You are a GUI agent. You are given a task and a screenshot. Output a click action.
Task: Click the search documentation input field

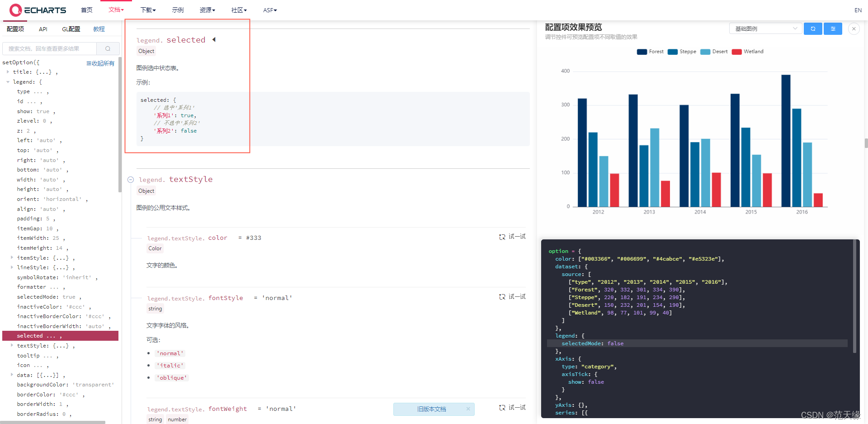[50, 48]
